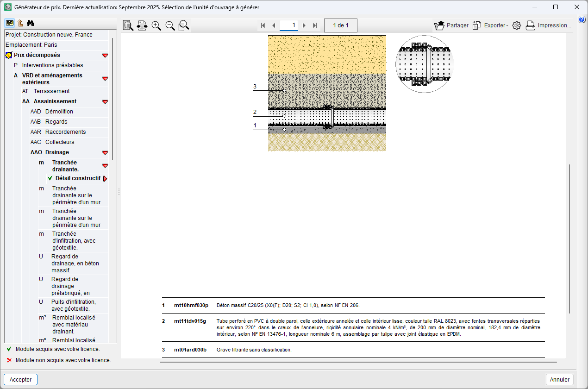Click the zoom out magnifier

coord(170,26)
